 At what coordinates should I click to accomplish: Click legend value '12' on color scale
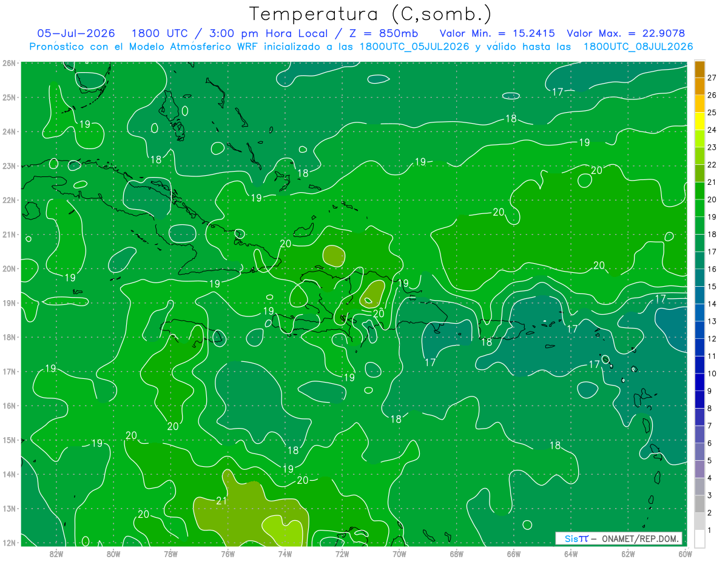click(712, 338)
